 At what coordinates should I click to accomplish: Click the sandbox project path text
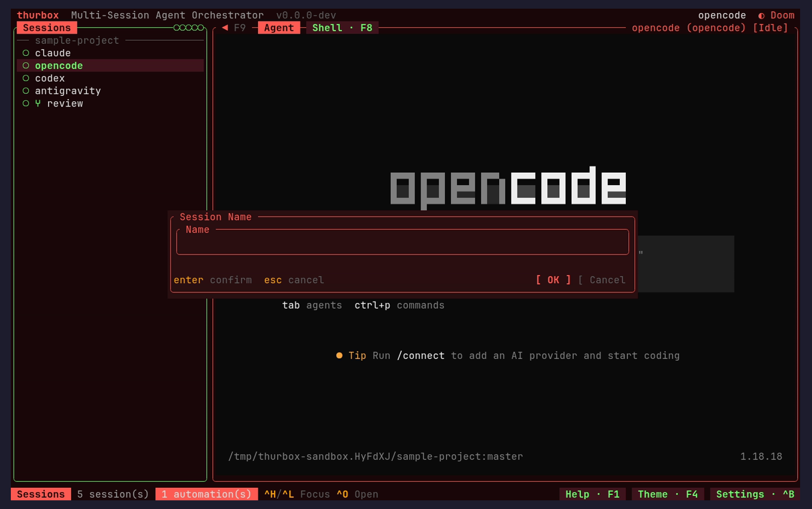click(375, 456)
